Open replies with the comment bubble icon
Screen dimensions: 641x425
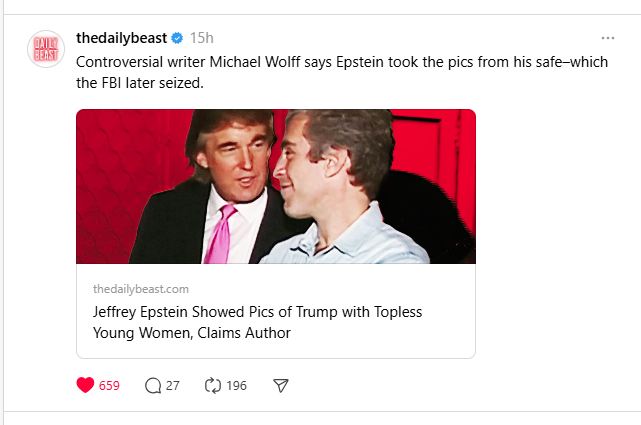tap(153, 385)
